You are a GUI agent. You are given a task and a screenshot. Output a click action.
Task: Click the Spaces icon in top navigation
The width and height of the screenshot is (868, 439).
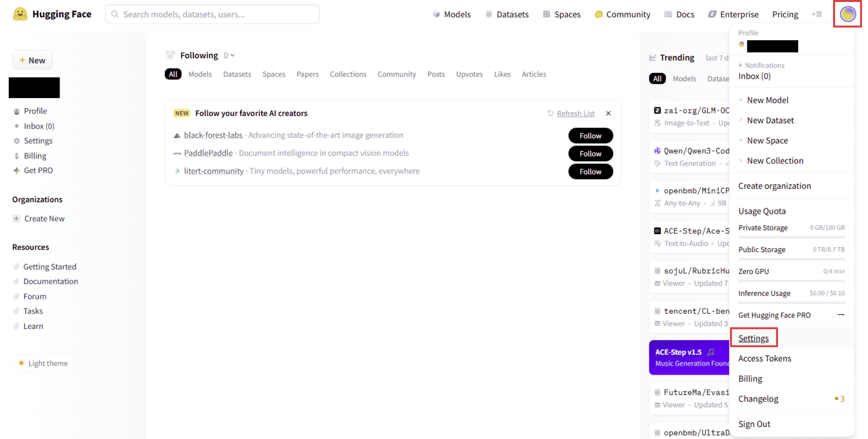coord(546,14)
